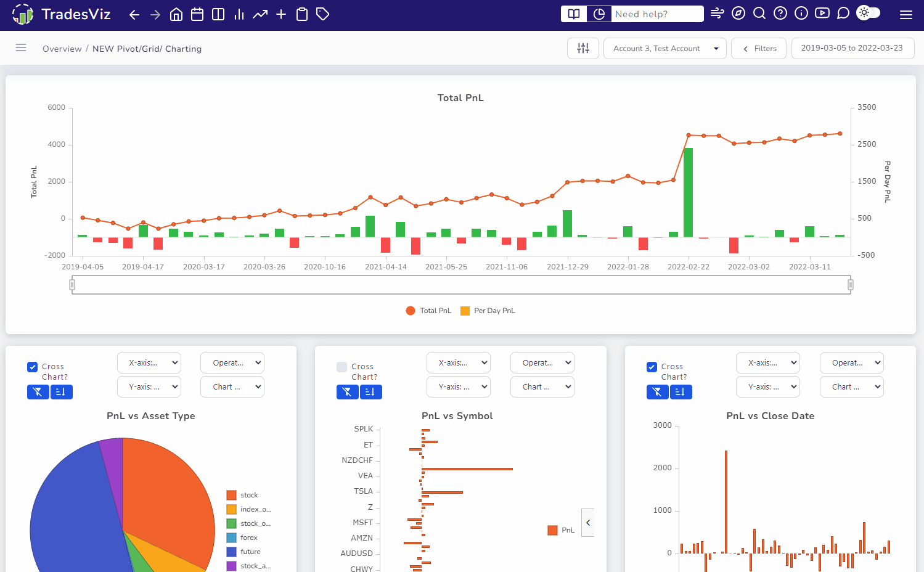Open X-axis dropdown in Close Date panel

coord(768,363)
